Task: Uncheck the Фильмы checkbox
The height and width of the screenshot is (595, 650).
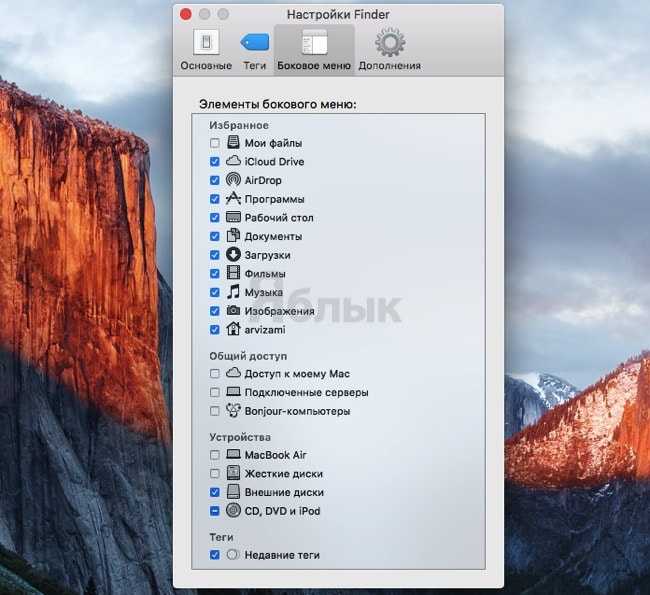Action: point(215,274)
